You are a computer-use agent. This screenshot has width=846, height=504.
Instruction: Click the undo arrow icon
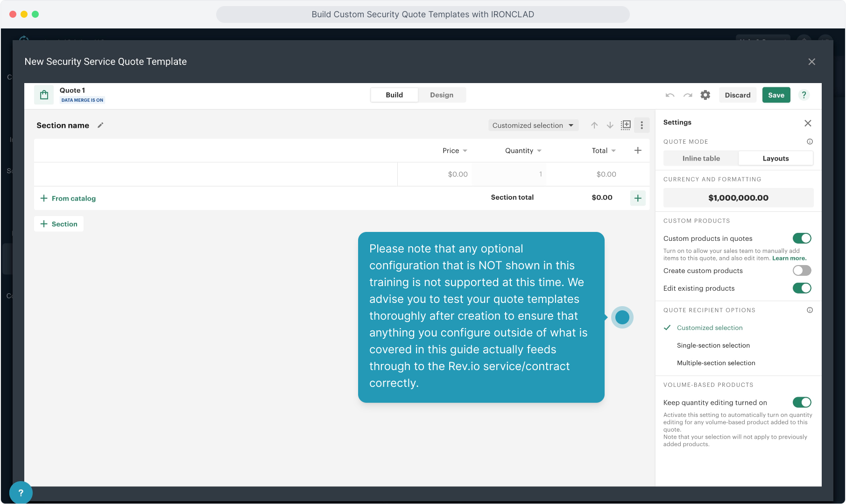[x=670, y=95]
